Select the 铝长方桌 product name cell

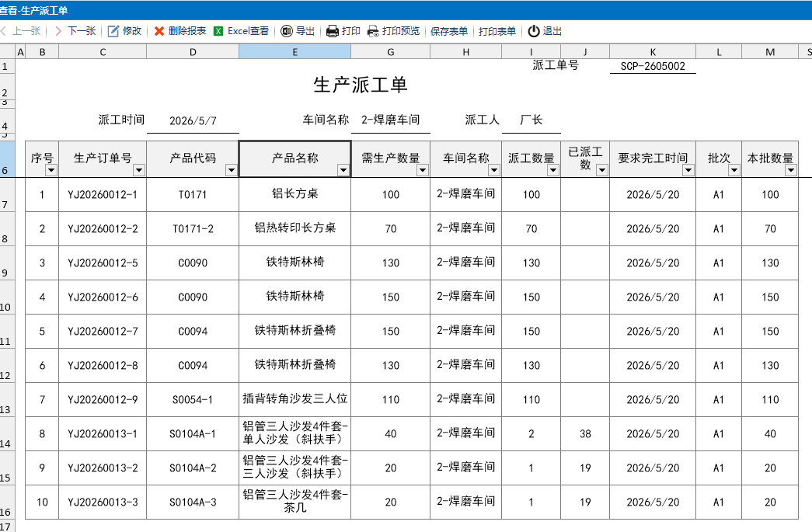294,194
